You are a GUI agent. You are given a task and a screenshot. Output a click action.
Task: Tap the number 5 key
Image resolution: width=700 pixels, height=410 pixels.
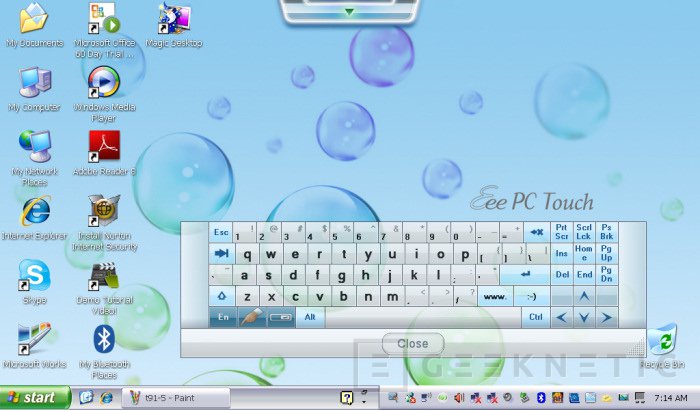(342, 232)
